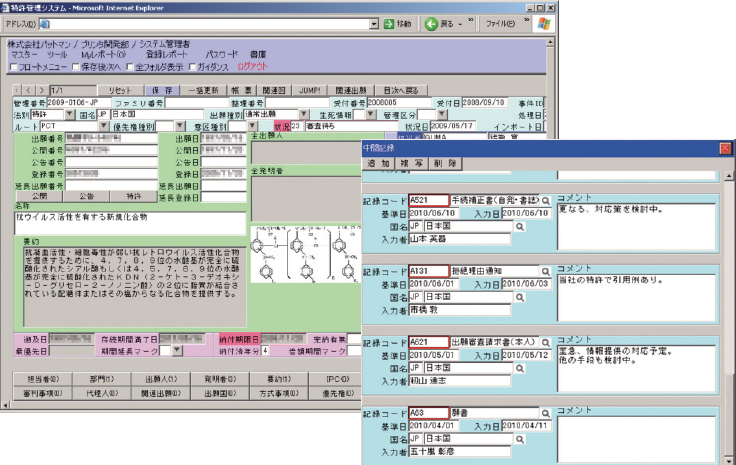Click search icon beside 願書 record code
Viewport: 736px width, 465px height.
click(x=546, y=413)
